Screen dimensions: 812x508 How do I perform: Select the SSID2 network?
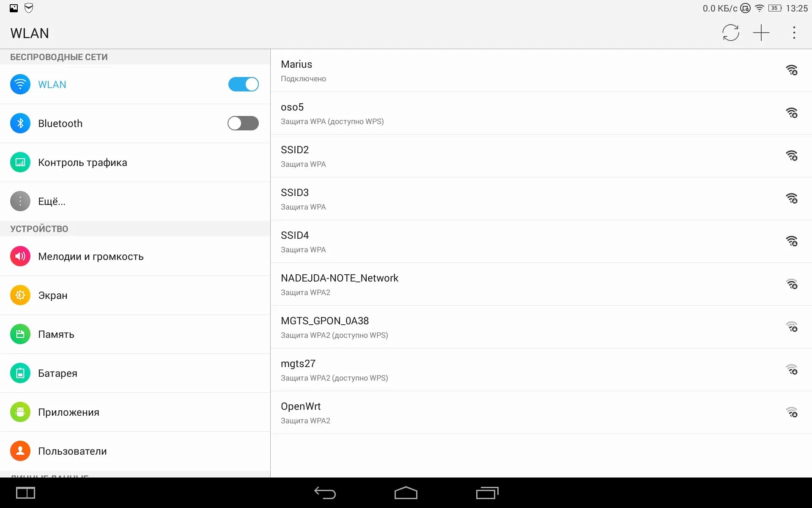[541, 156]
